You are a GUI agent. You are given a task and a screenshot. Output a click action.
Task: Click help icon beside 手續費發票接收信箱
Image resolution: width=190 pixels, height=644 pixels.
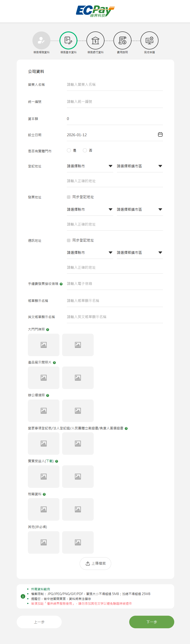coord(61,284)
